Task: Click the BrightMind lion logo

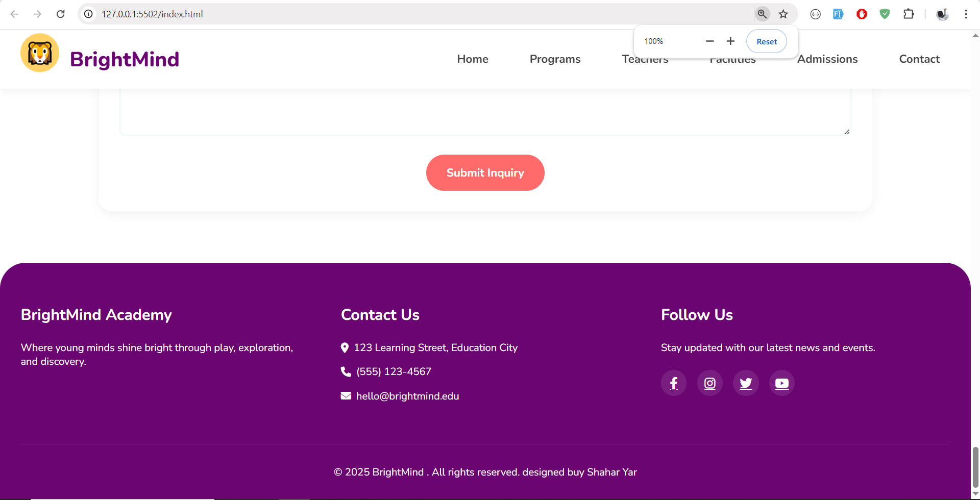Action: pyautogui.click(x=40, y=53)
